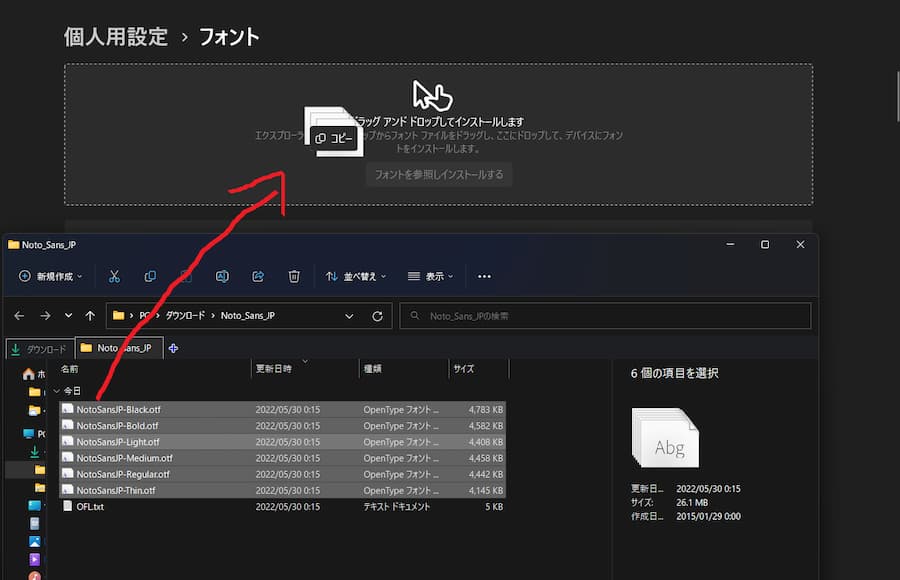Expand the 新規作成 menu
The image size is (900, 580).
click(50, 276)
